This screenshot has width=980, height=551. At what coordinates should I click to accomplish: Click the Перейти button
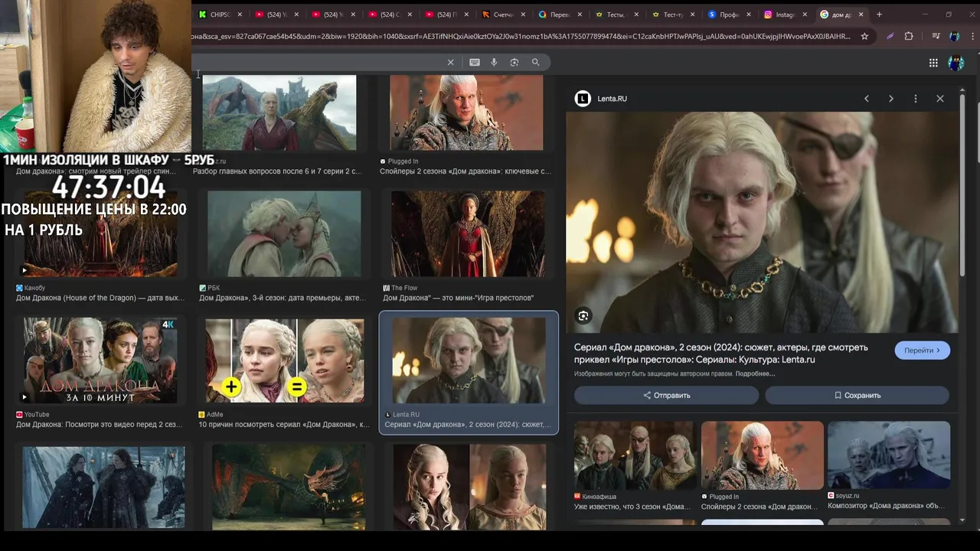[922, 350]
